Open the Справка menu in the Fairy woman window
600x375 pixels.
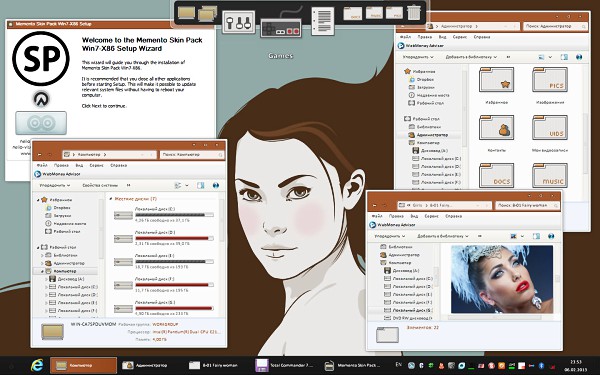453,216
